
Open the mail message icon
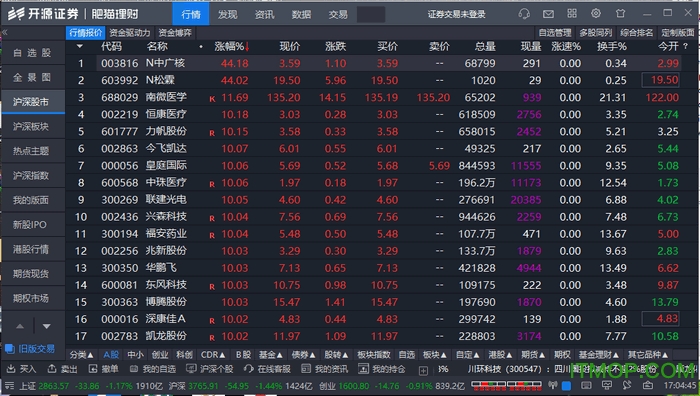click(x=548, y=14)
